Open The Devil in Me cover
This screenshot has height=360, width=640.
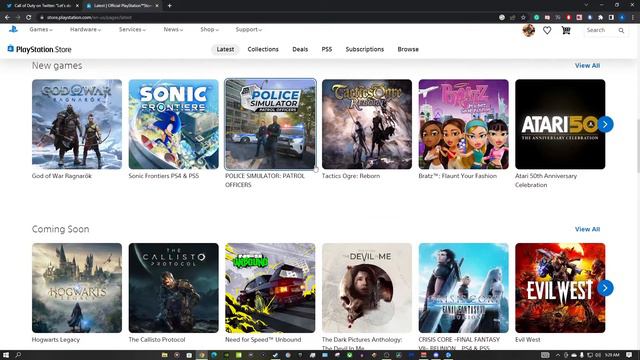(x=367, y=288)
